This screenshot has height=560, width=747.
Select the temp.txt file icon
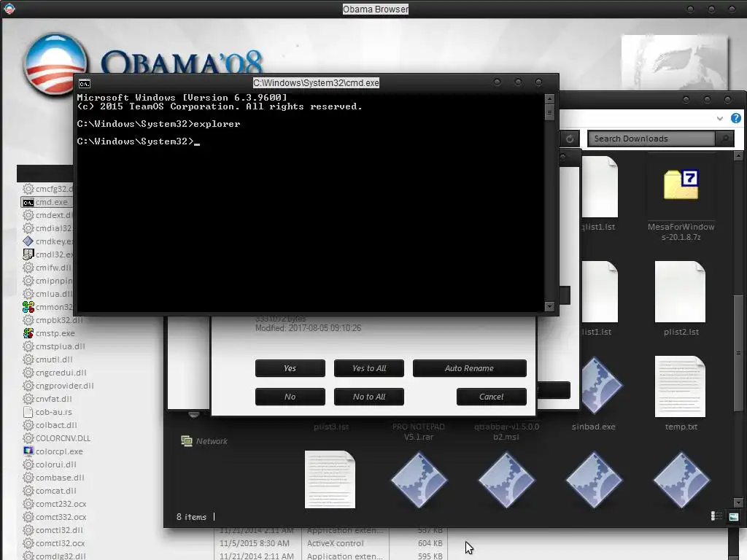tap(681, 386)
